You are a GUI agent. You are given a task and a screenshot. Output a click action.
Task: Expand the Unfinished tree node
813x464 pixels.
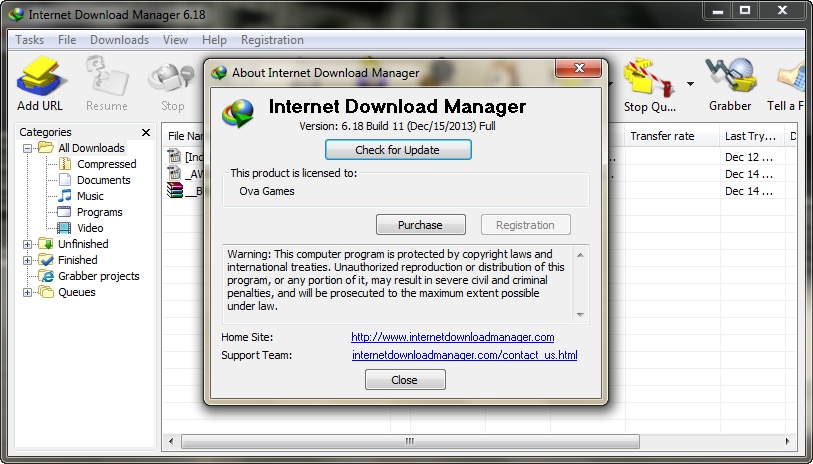point(27,245)
